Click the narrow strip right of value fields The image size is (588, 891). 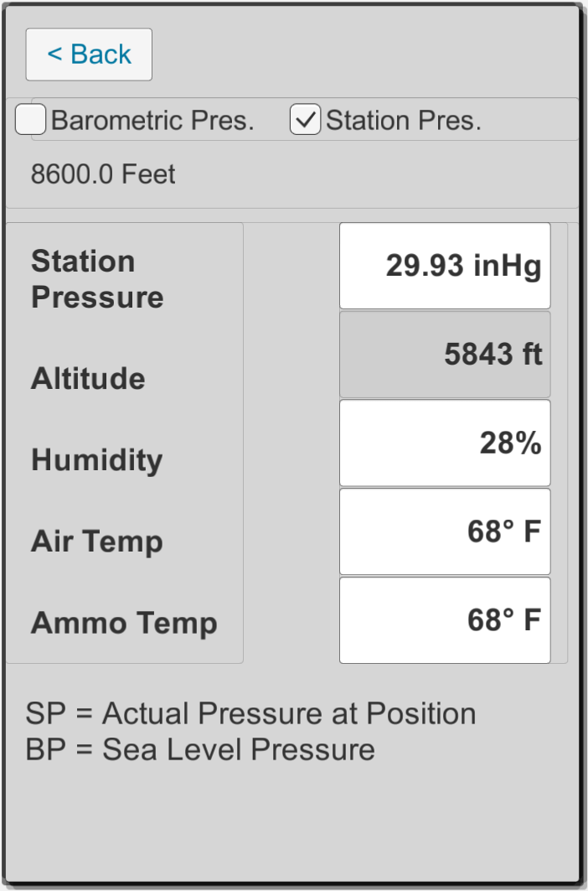559,443
